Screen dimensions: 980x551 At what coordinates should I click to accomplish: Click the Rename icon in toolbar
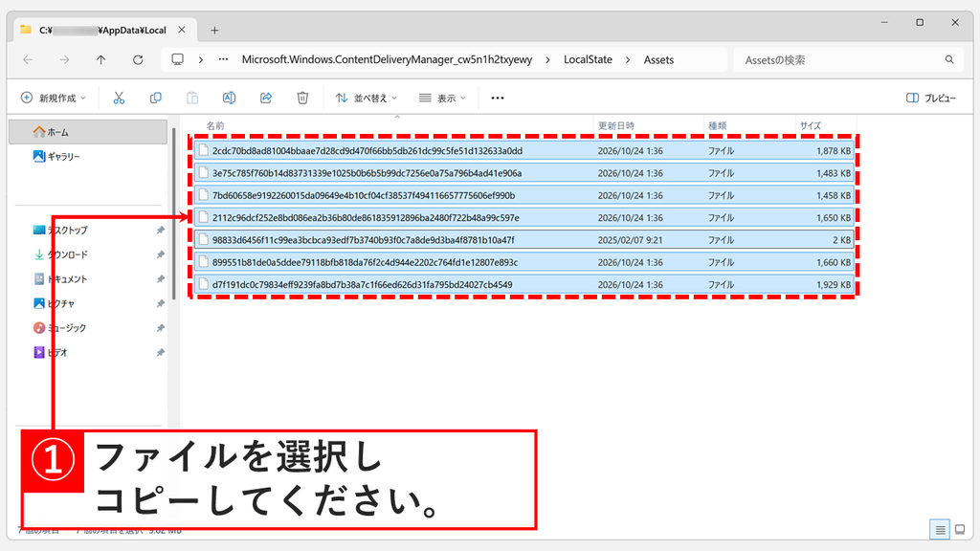point(230,98)
